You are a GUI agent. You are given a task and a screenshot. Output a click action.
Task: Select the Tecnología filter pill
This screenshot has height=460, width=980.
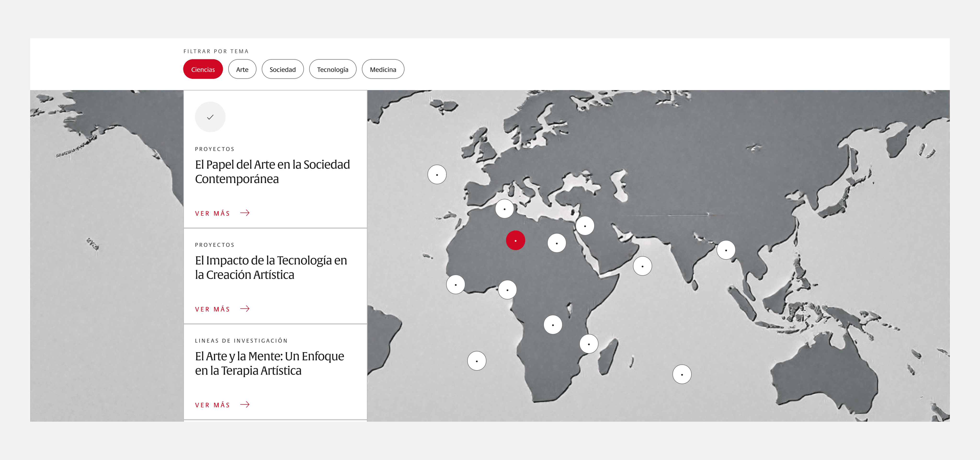pyautogui.click(x=332, y=69)
